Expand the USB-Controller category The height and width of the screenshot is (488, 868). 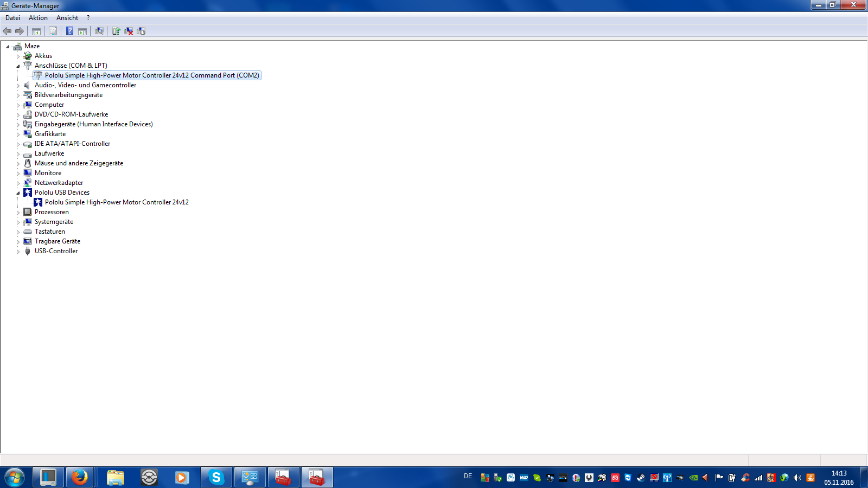tap(18, 252)
